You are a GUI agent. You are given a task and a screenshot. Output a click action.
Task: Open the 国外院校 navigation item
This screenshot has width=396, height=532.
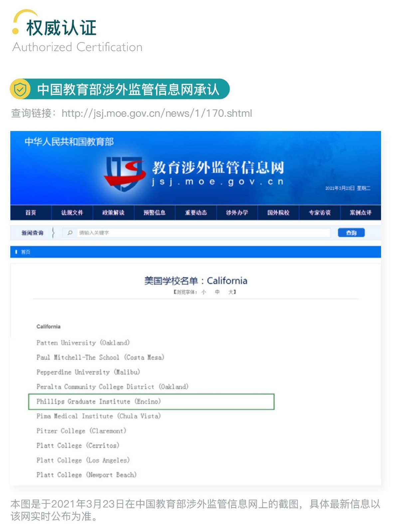(x=278, y=212)
